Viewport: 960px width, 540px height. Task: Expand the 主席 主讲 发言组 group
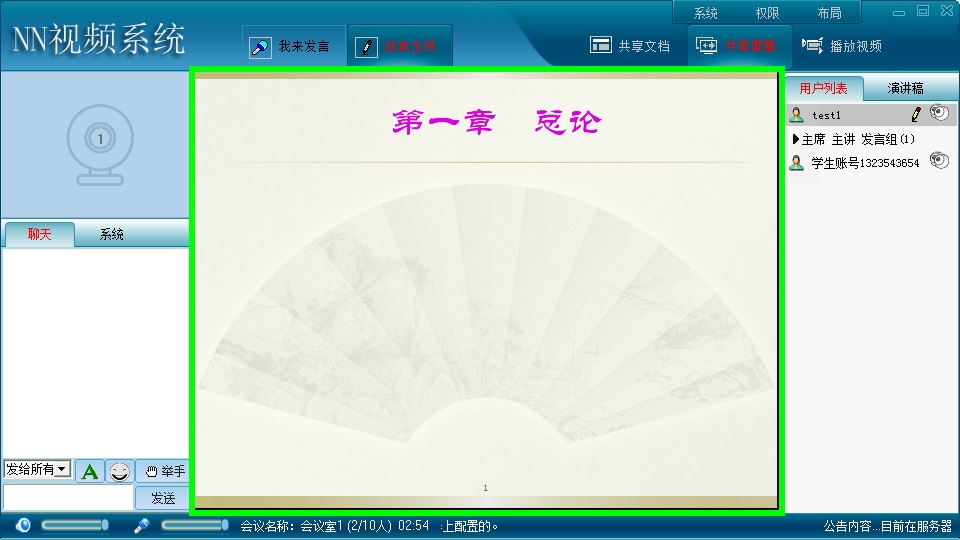click(796, 139)
